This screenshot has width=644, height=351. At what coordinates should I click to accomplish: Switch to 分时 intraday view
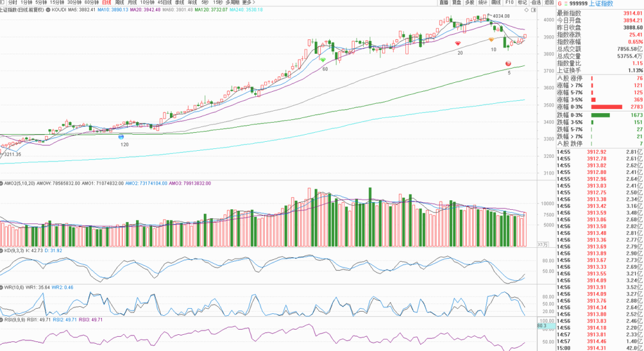coord(13,2)
